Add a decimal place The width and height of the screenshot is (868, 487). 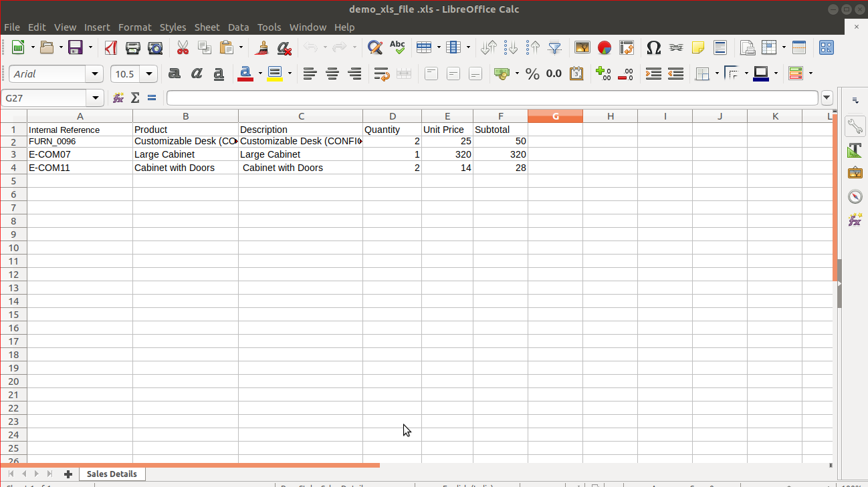(x=603, y=73)
